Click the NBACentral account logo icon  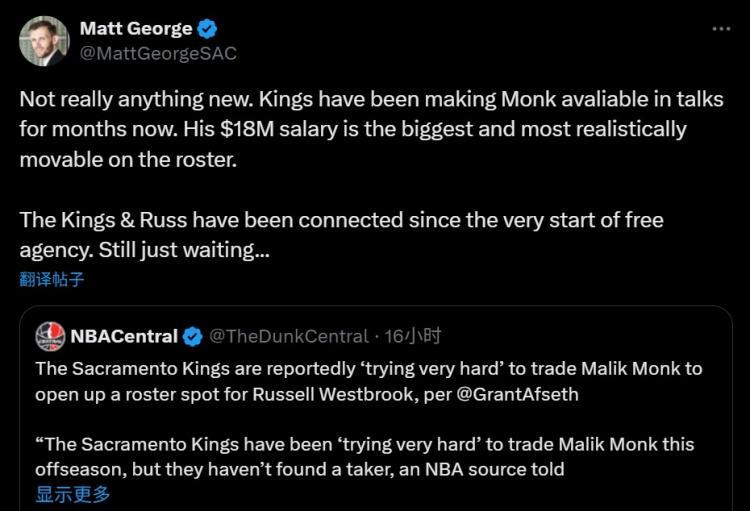tap(50, 336)
